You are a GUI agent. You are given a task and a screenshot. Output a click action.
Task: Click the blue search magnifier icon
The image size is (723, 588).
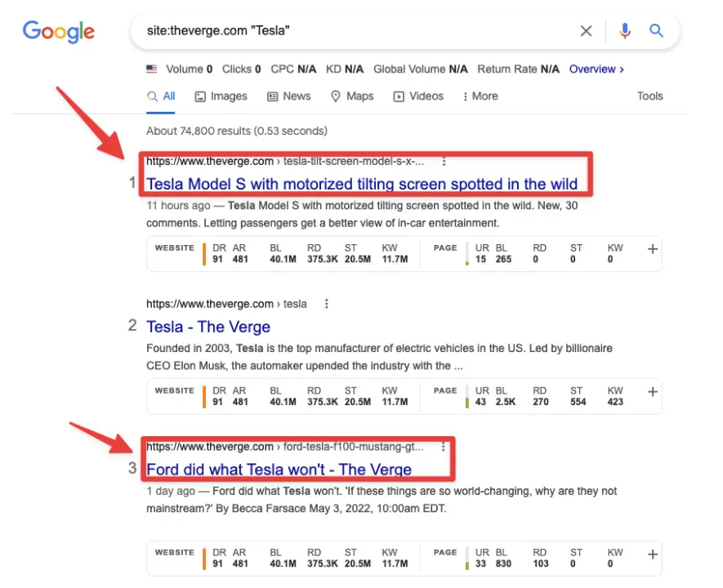657,31
